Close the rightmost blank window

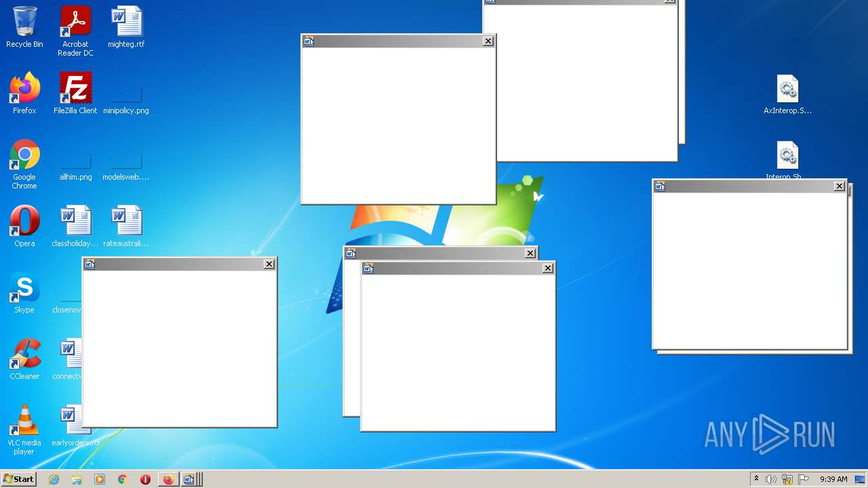(840, 186)
